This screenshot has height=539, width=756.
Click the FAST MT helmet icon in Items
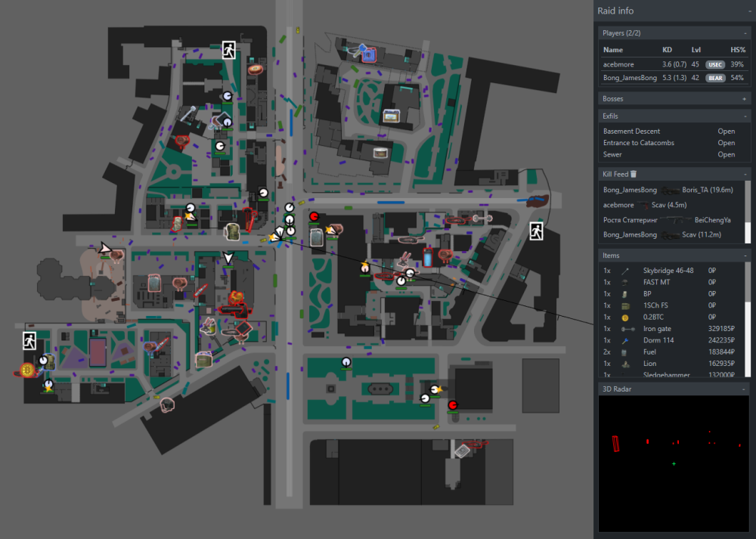tap(625, 283)
